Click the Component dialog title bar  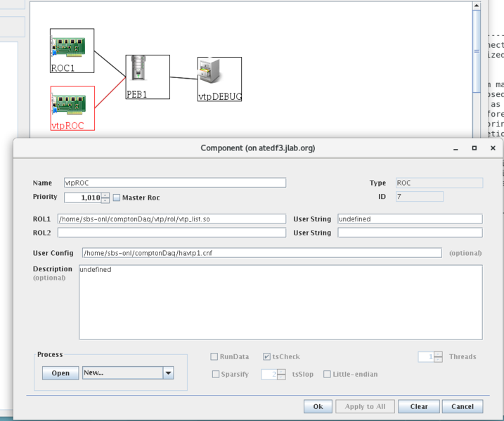258,148
